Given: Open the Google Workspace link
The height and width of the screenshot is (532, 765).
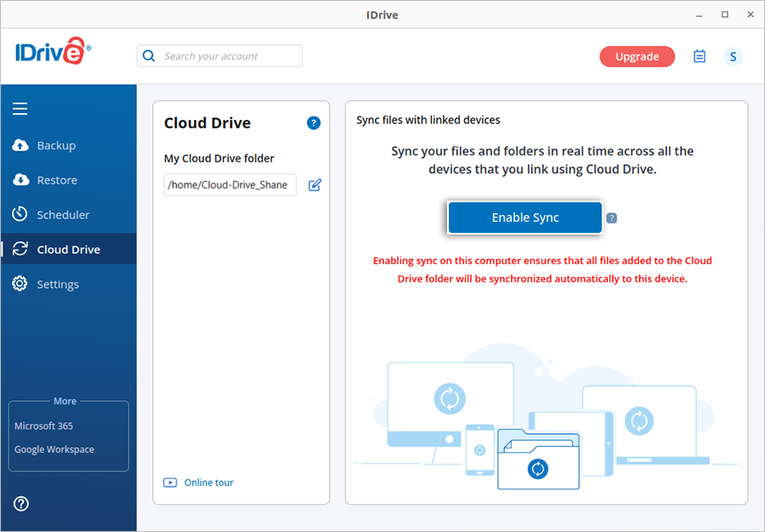Looking at the screenshot, I should pyautogui.click(x=54, y=450).
